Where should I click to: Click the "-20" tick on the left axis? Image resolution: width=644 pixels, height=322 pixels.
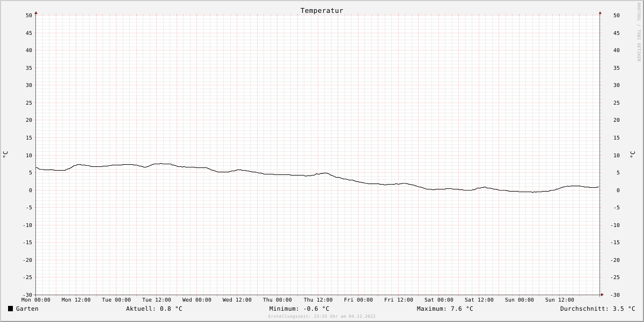(x=27, y=260)
